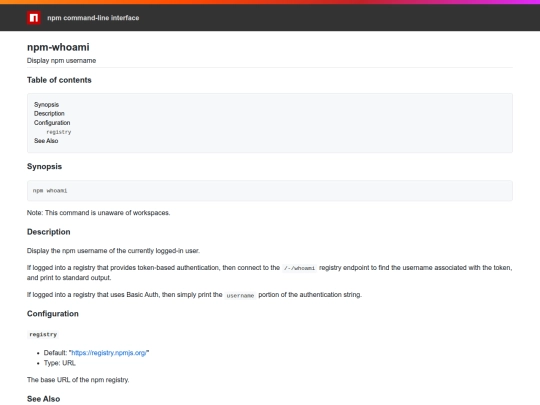The width and height of the screenshot is (540, 405).
Task: Click 'Display the npm username of the currently' sentence
Action: 113,251
